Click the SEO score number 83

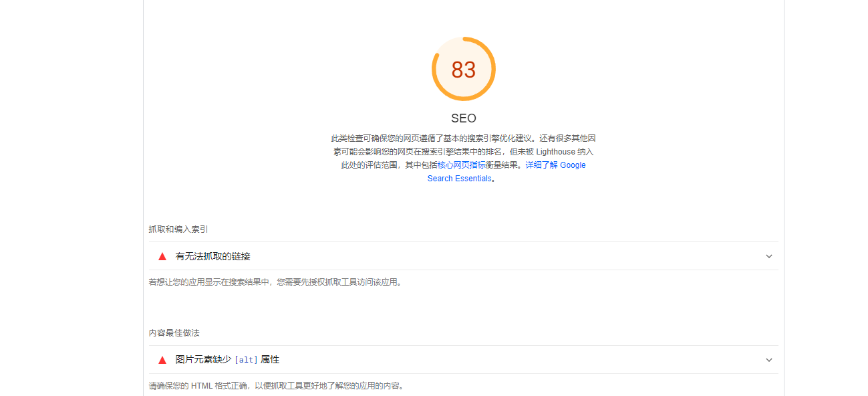pos(463,70)
